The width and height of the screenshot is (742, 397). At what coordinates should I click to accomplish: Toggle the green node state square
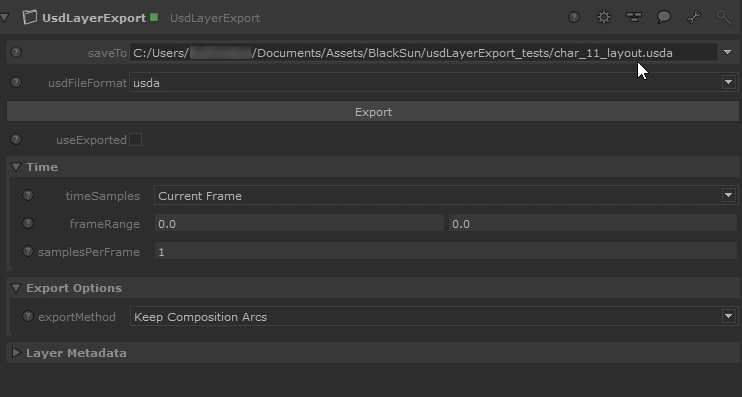click(154, 18)
